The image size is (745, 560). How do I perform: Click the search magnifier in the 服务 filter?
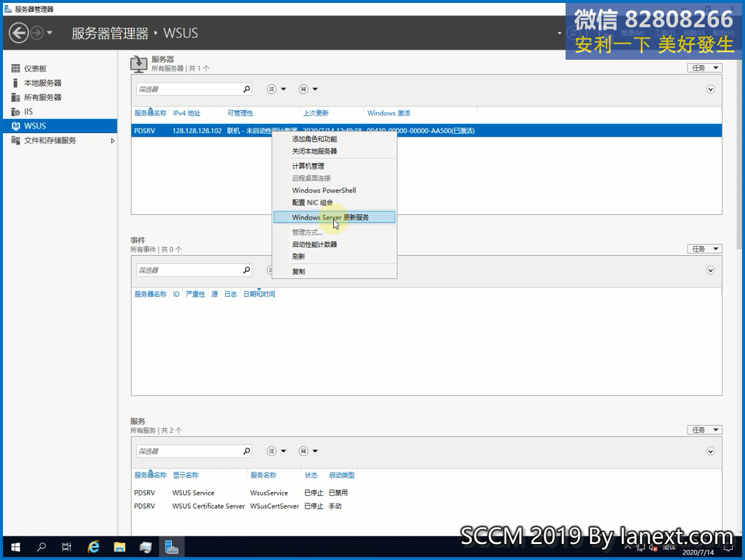(x=246, y=451)
